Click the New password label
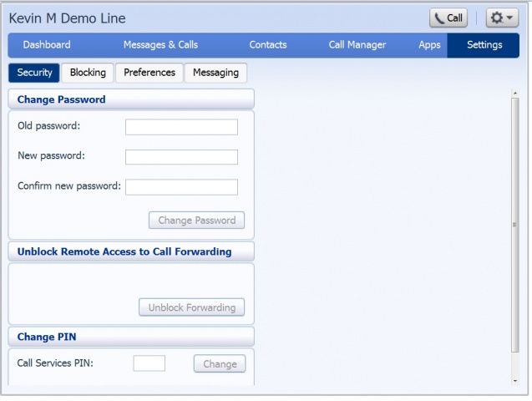Image resolution: width=532 pixels, height=401 pixels. 51,155
